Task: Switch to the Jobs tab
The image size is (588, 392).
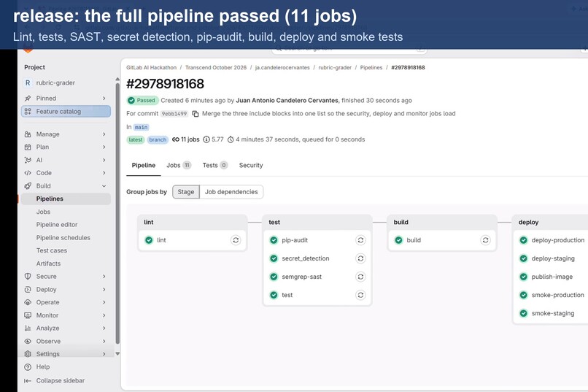Action: [179, 166]
